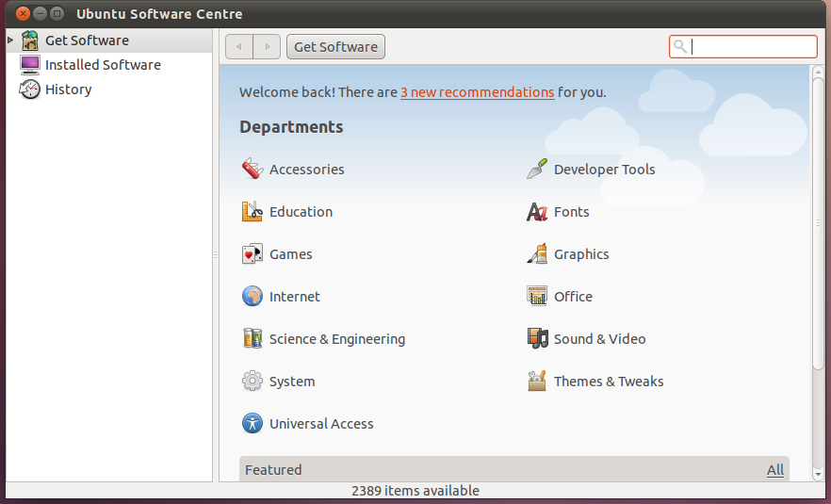Click the Get Software breadcrumb button
The width and height of the screenshot is (831, 504).
click(x=335, y=47)
